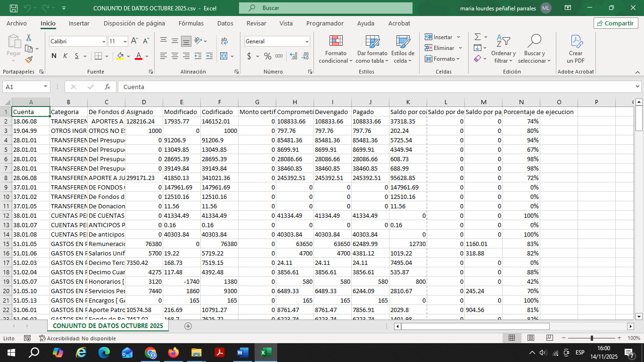The image size is (644, 362).
Task: Switch to the Insertar tab
Action: click(x=79, y=23)
